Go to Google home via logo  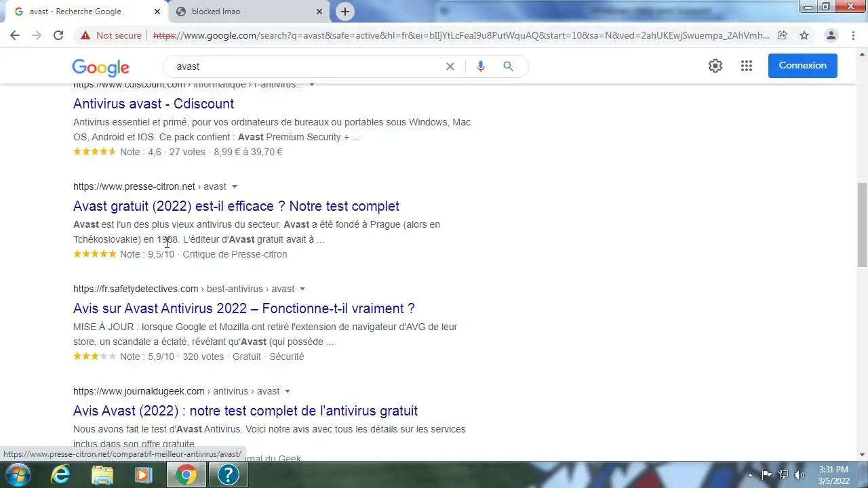[100, 67]
